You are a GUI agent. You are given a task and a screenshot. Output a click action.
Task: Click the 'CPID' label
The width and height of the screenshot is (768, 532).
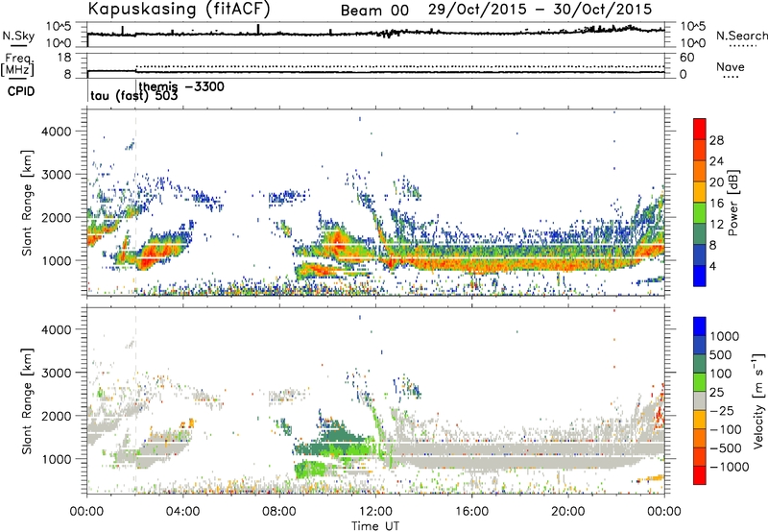pyautogui.click(x=21, y=91)
